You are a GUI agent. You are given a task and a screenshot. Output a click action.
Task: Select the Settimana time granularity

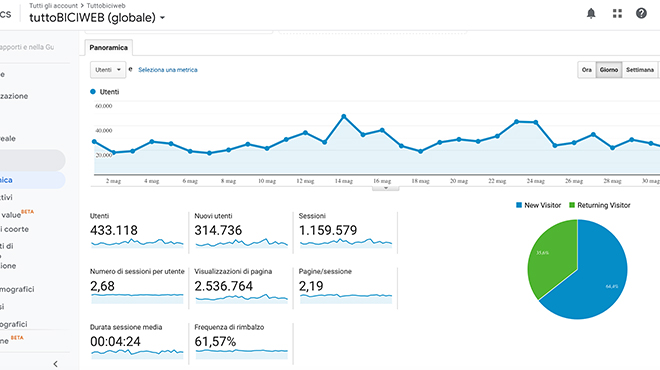tap(640, 70)
